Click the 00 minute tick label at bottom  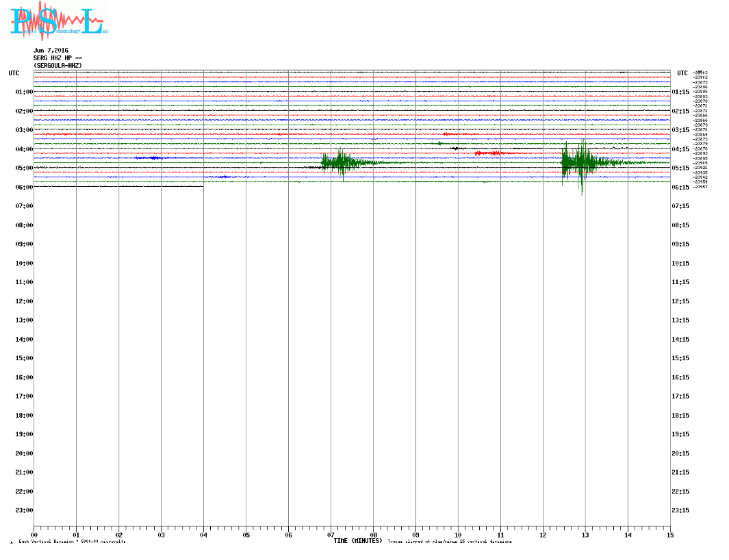point(34,535)
